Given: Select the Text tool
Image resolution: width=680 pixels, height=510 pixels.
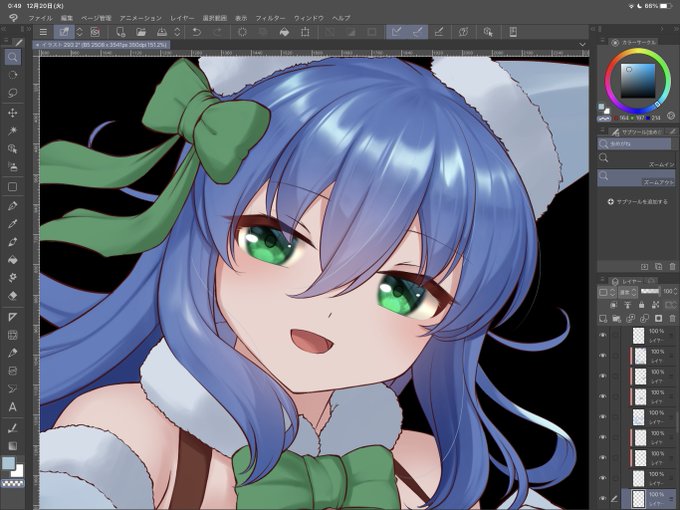Looking at the screenshot, I should [x=13, y=407].
